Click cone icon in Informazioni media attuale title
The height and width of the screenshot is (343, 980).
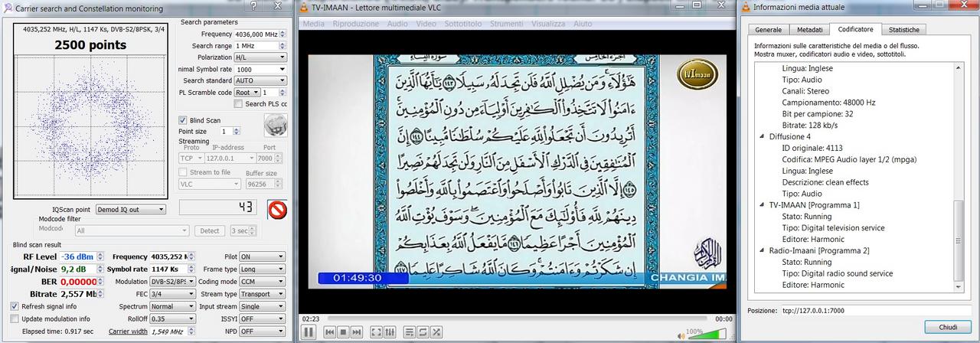click(745, 7)
